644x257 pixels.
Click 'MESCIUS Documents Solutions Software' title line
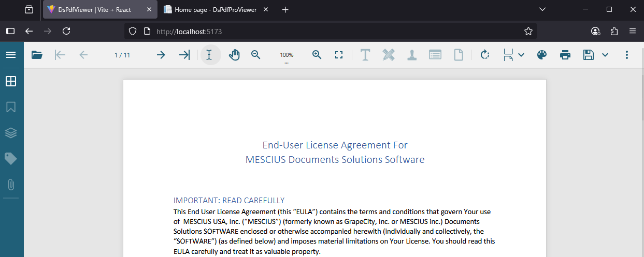pos(335,159)
